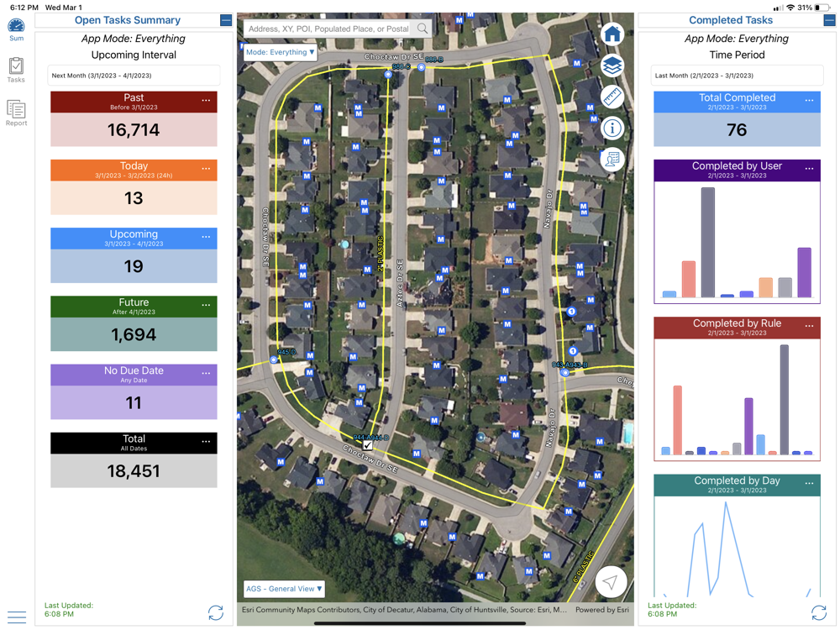The height and width of the screenshot is (630, 840).
Task: Select the Past tasks card 16,714
Action: pyautogui.click(x=134, y=119)
